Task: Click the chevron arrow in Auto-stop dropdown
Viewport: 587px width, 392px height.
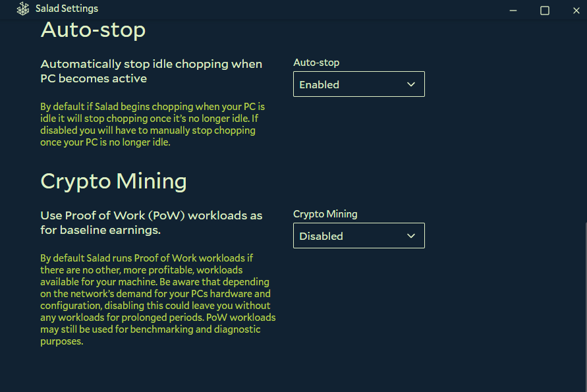Action: [x=411, y=84]
